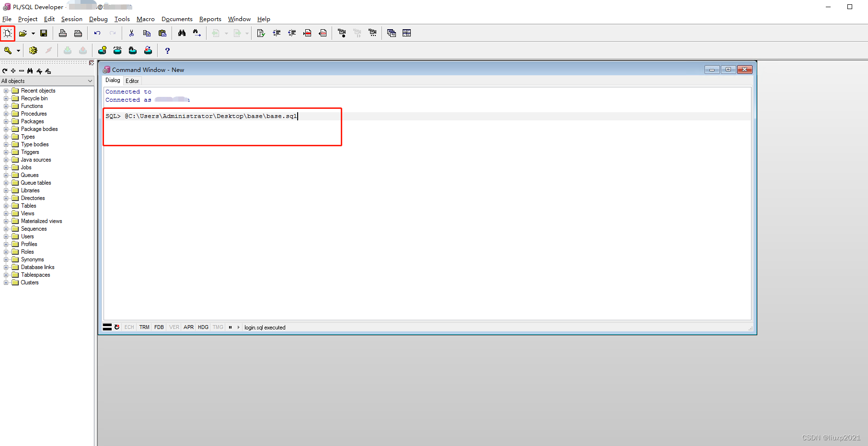The height and width of the screenshot is (446, 868).
Task: Click the Paste clipboard icon
Action: 162,33
